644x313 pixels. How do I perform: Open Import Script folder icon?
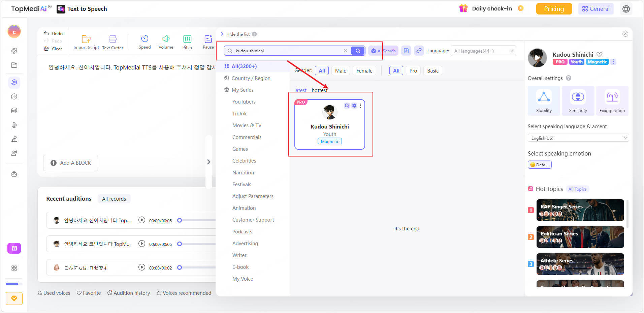86,39
